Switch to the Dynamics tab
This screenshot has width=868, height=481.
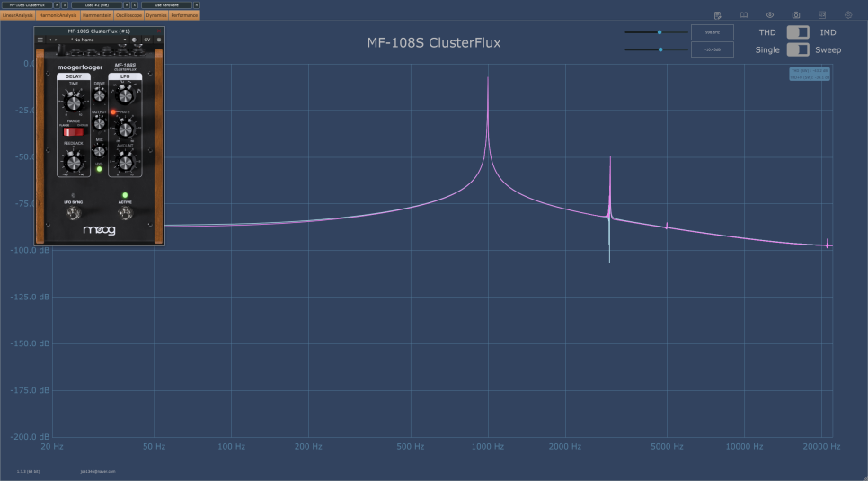(x=156, y=15)
